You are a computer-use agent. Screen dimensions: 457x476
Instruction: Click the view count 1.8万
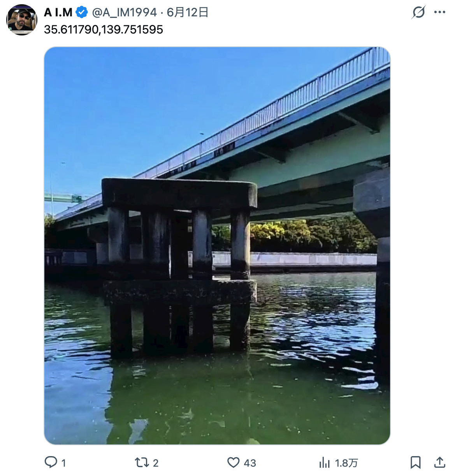point(346,463)
